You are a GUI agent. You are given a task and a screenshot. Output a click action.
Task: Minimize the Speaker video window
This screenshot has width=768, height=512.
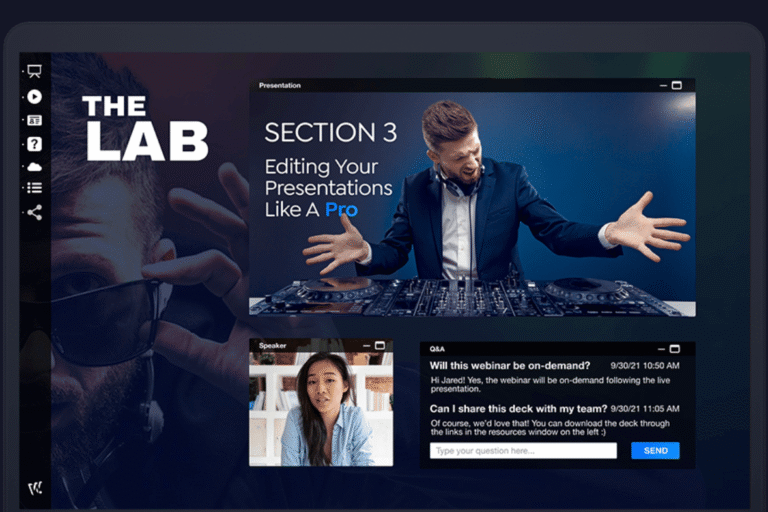[366, 346]
